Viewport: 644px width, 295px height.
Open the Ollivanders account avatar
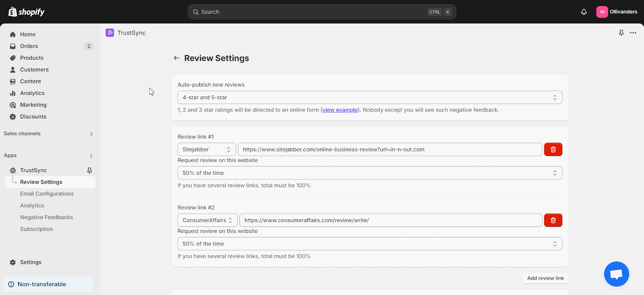[x=602, y=12]
